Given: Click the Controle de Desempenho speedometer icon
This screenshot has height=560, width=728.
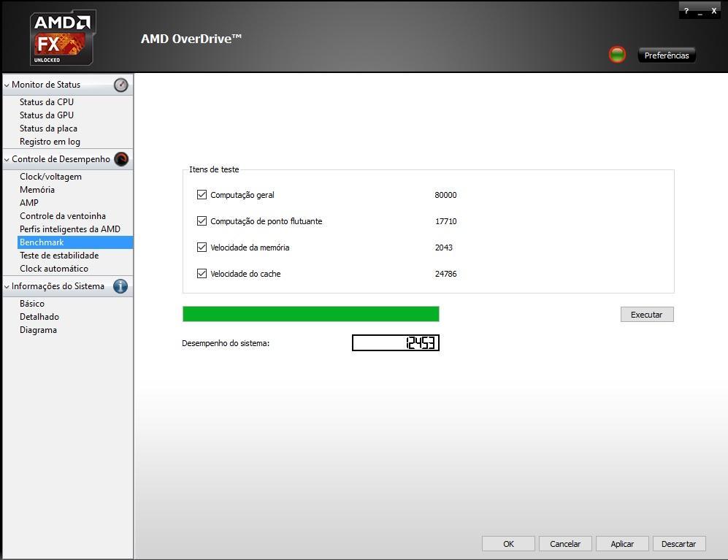Looking at the screenshot, I should (x=121, y=159).
